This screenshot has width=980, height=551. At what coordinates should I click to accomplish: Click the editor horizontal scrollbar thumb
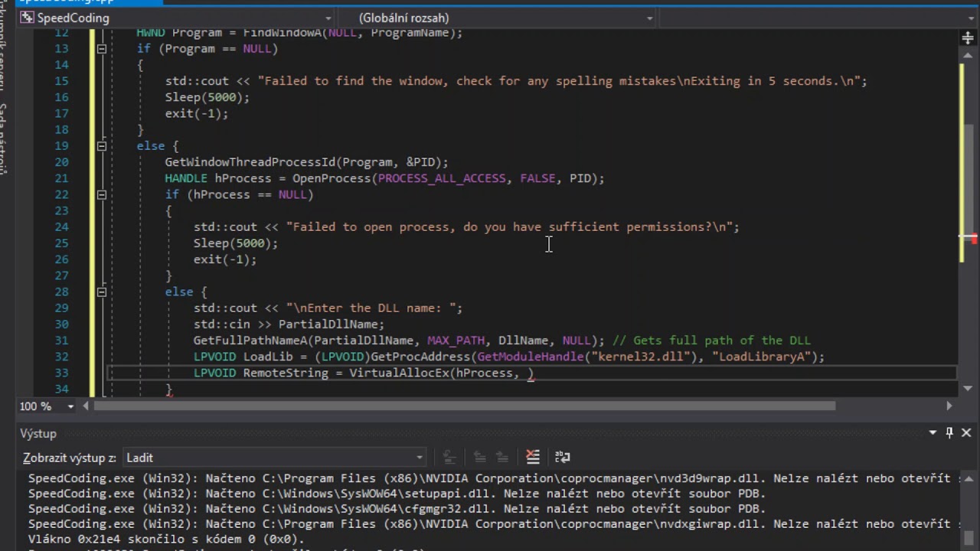(465, 406)
